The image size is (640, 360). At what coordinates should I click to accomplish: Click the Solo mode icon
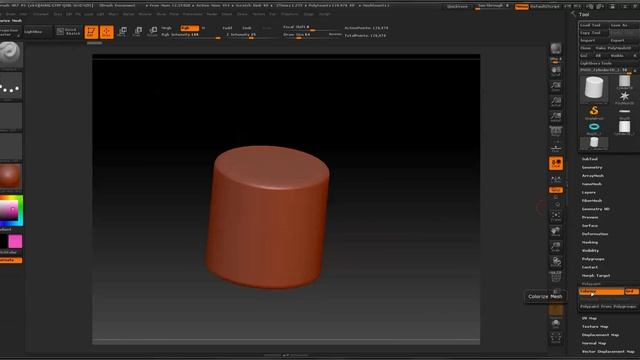pos(556,324)
